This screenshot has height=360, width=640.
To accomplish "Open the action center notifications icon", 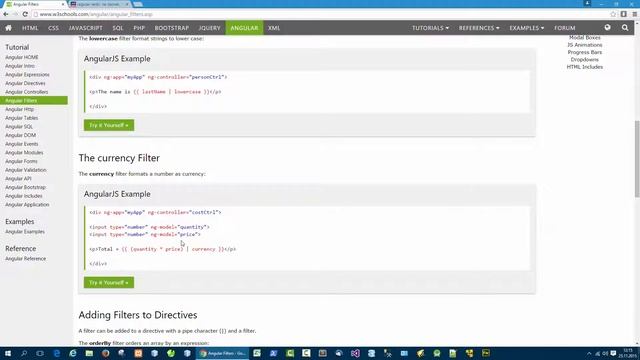I will 613,353.
